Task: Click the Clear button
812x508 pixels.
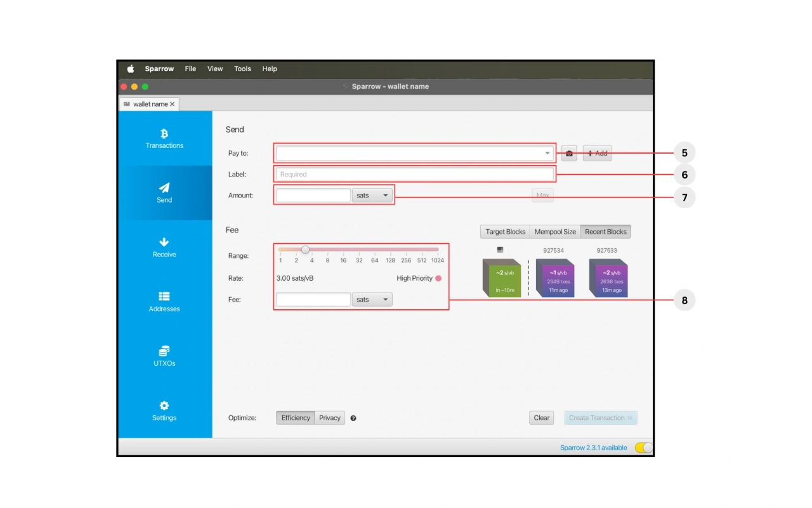Action: pos(542,418)
